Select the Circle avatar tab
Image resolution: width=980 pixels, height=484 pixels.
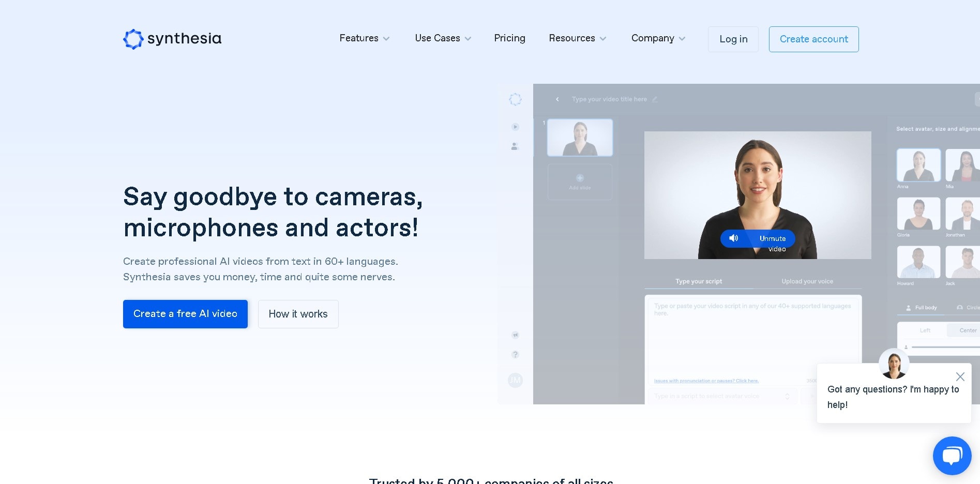coord(968,308)
